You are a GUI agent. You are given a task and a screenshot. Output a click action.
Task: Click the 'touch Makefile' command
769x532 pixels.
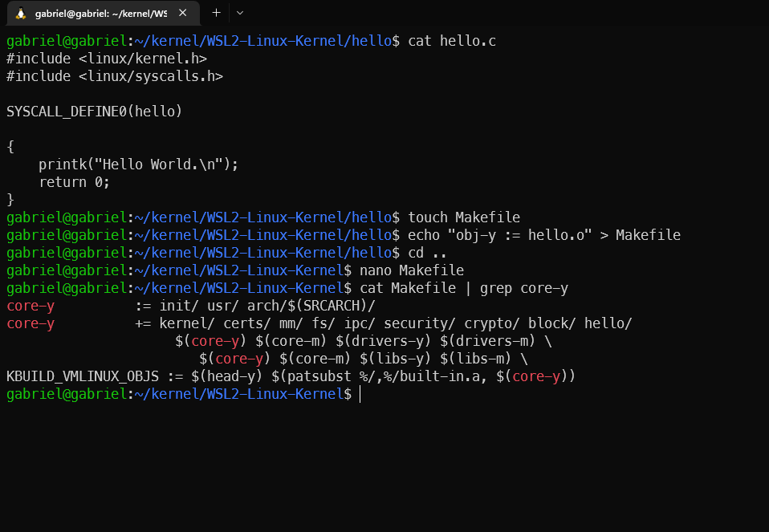(x=463, y=217)
